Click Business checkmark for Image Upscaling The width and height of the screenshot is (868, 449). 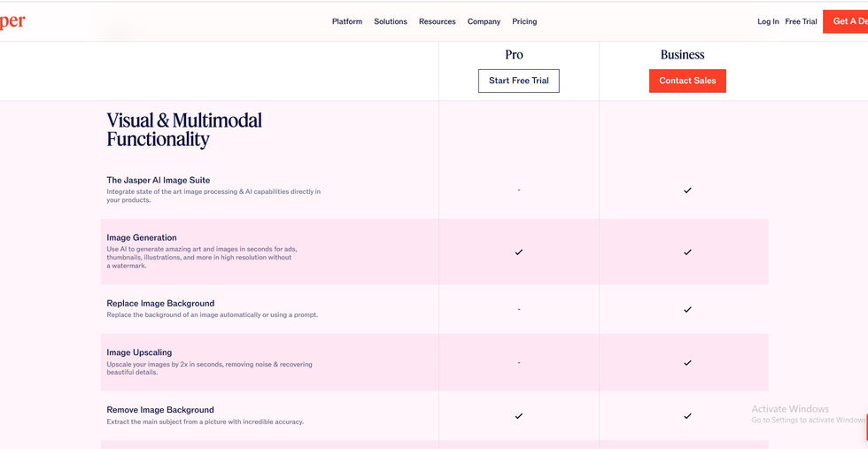click(687, 363)
